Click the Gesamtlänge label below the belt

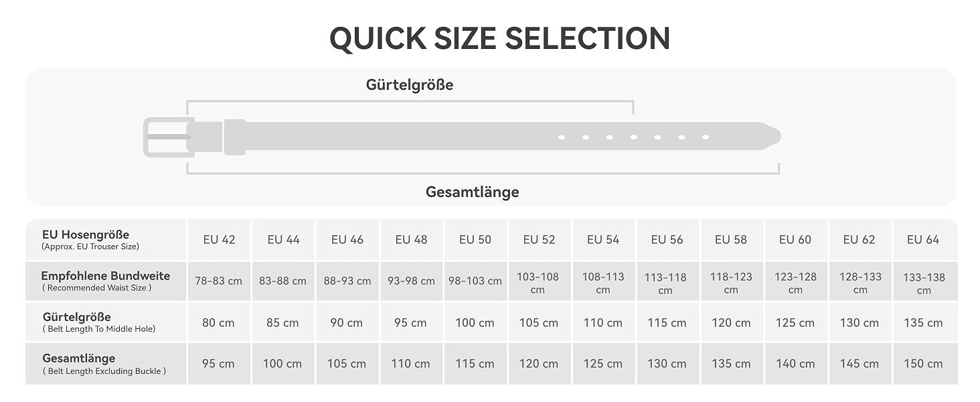(x=473, y=192)
